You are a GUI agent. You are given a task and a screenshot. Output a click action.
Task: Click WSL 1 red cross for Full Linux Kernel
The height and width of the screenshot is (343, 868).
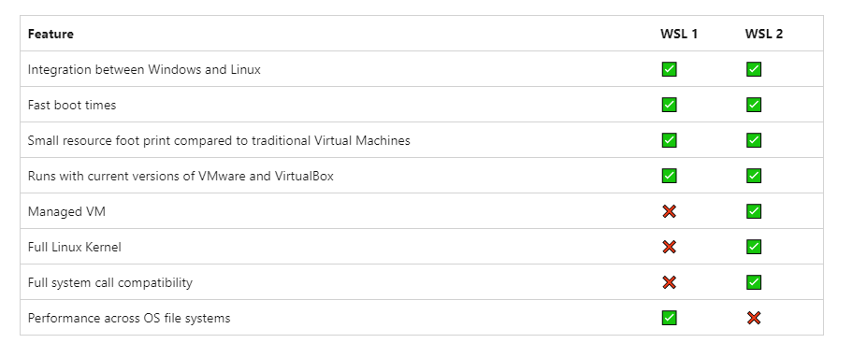[x=669, y=247]
